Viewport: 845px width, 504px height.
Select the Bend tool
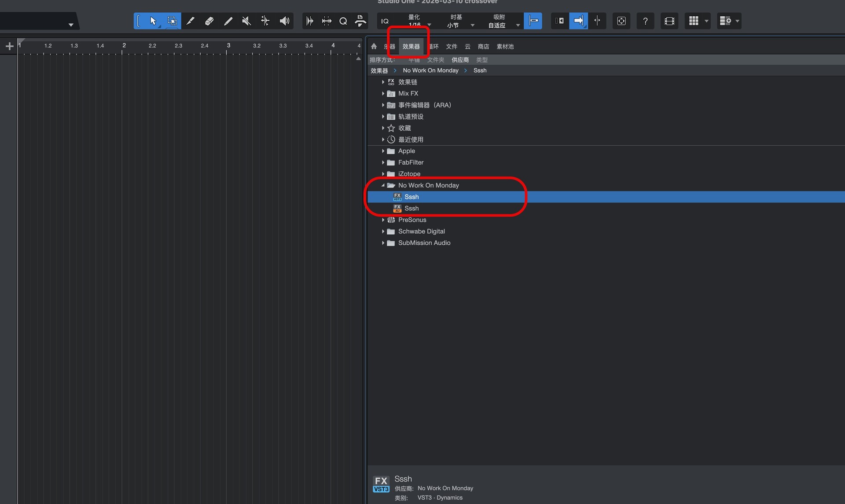coord(265,21)
